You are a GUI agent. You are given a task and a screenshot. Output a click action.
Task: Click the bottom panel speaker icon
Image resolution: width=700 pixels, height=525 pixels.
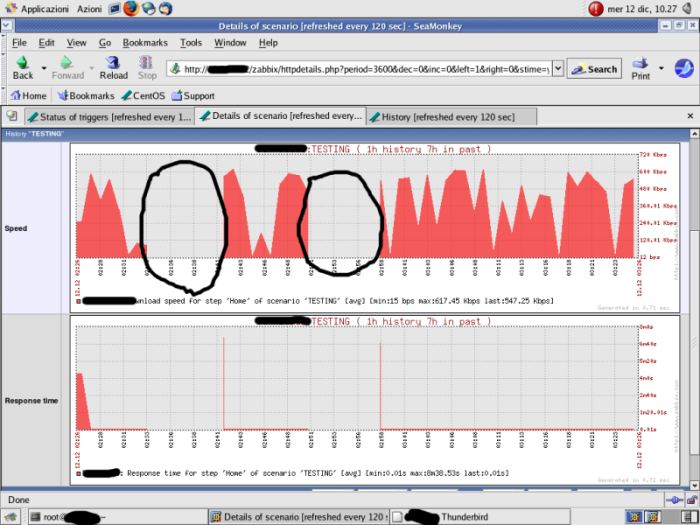(688, 517)
